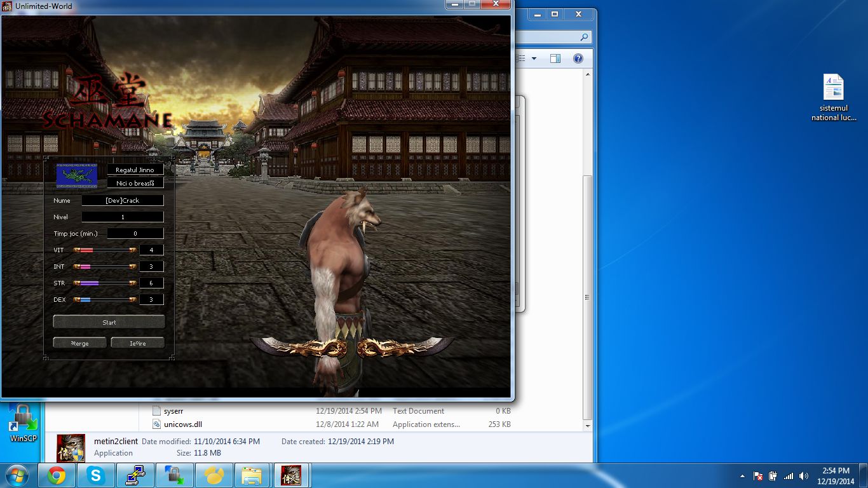Click the DEX value box
Screen dimensions: 868x488
(x=151, y=300)
